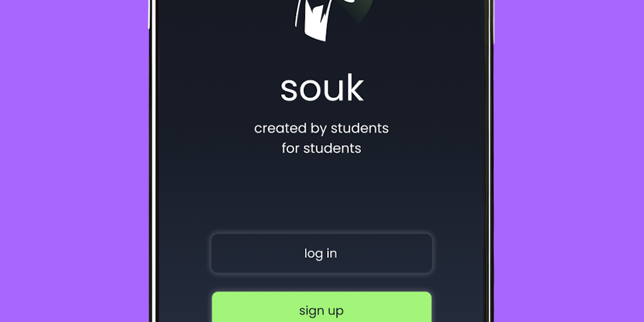
Task: Click the souk logo graphic at top
Action: point(334,19)
